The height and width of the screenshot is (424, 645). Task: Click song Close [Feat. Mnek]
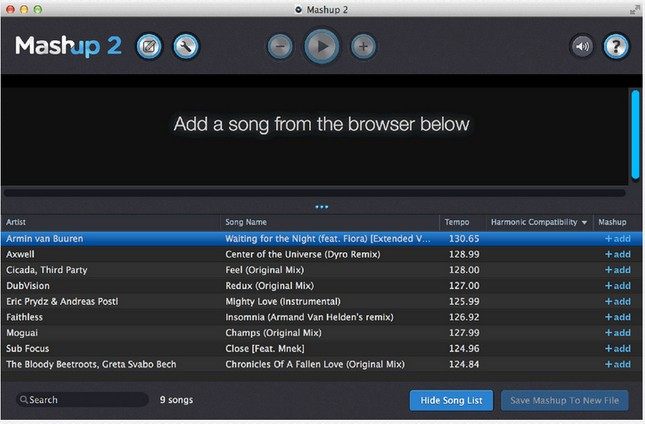pyautogui.click(x=265, y=348)
